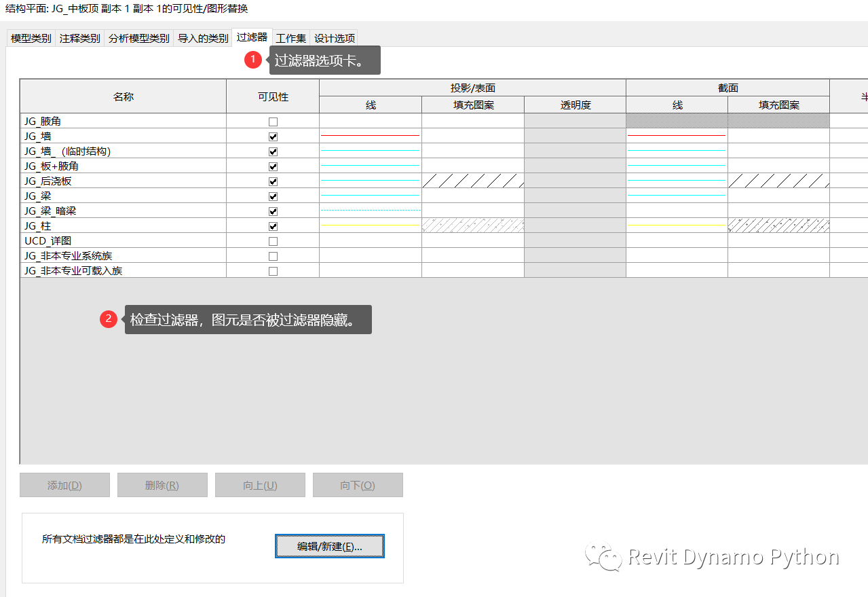
Task: Enable visibility checkbox for JG_腋角
Action: pyautogui.click(x=273, y=122)
